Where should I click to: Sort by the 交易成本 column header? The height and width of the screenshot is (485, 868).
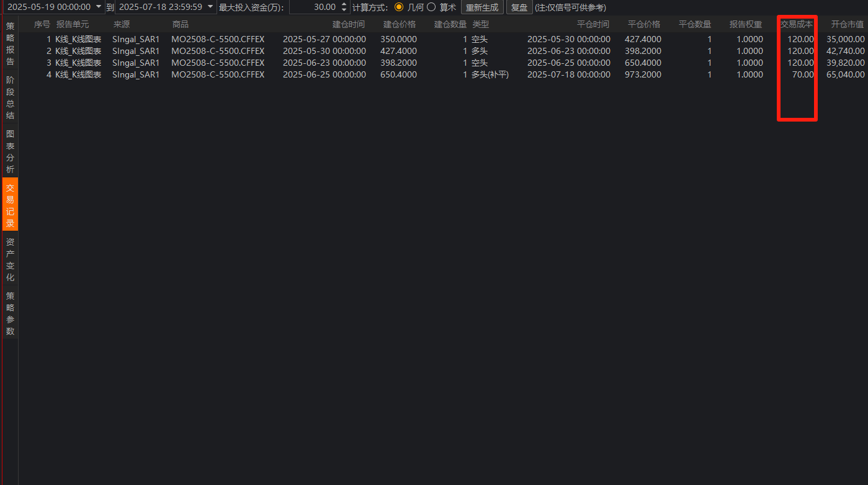point(797,24)
